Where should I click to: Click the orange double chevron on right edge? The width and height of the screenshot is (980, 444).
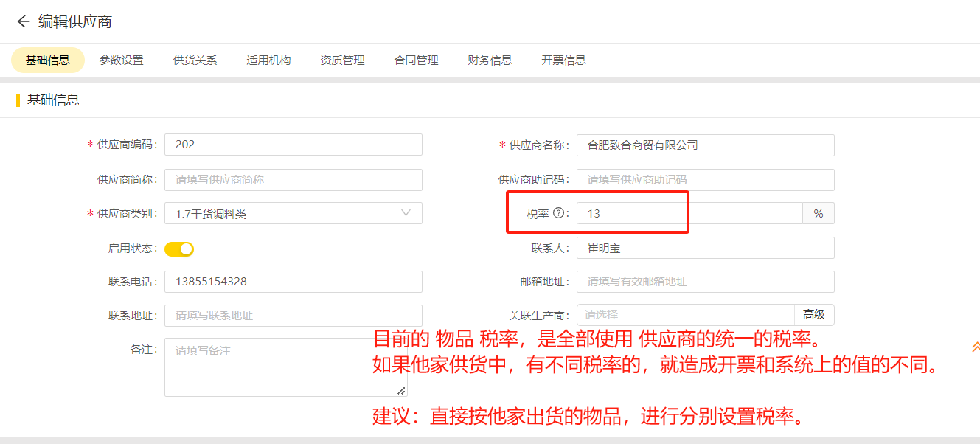975,346
